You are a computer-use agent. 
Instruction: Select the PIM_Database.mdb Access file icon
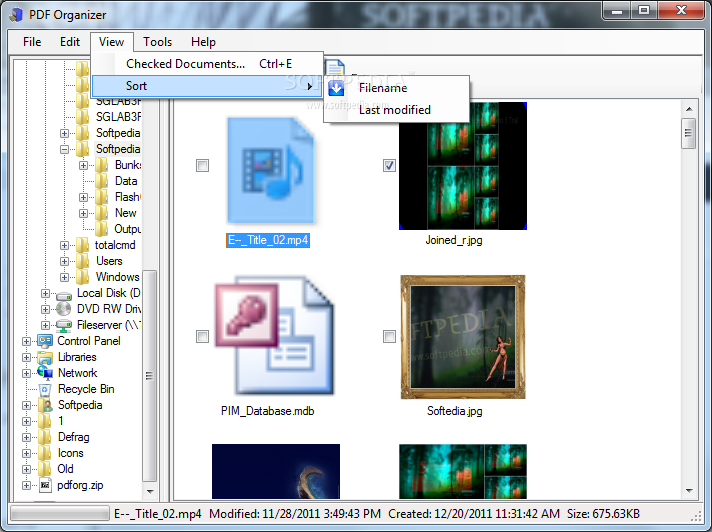pos(274,335)
